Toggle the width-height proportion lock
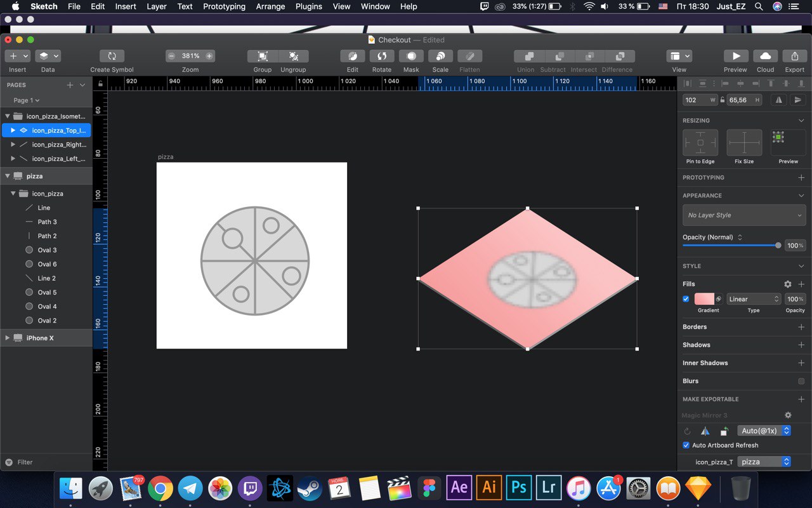This screenshot has width=812, height=508. point(722,100)
